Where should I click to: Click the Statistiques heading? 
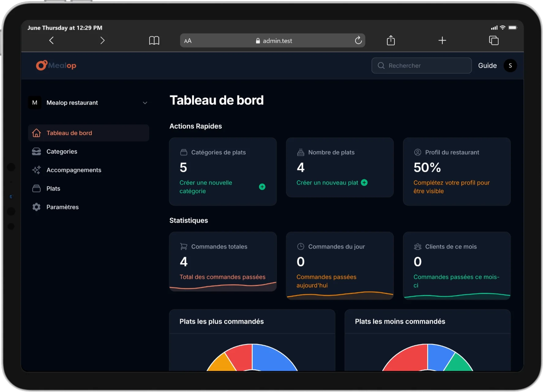click(189, 221)
